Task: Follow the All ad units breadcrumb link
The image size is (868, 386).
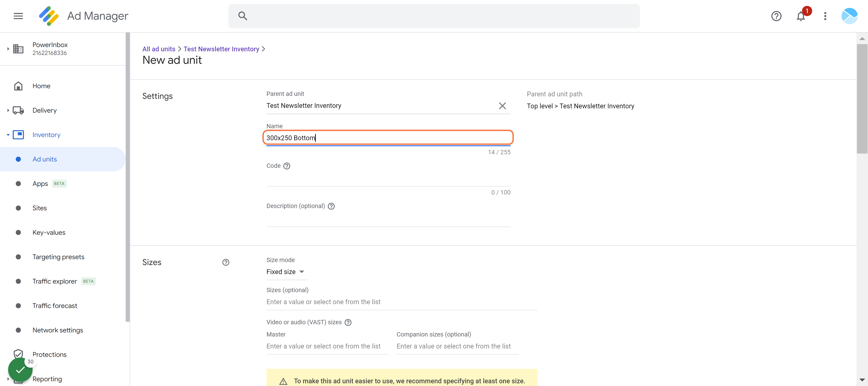Action: [x=159, y=49]
